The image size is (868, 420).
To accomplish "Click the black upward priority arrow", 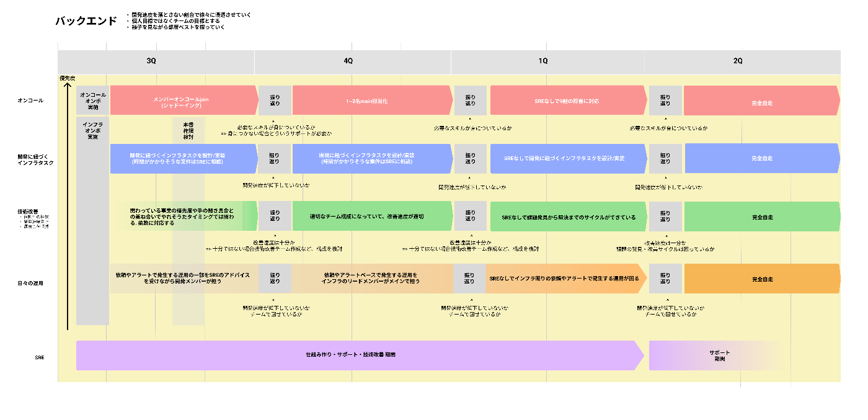I will (x=67, y=206).
